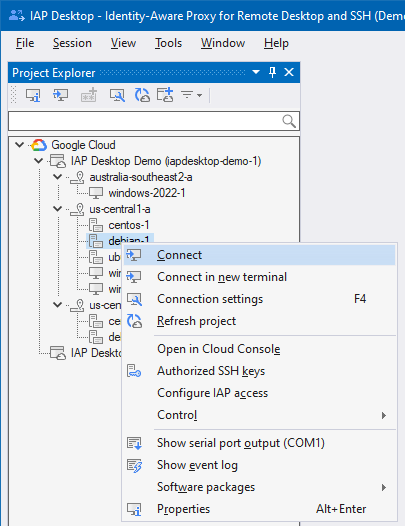Click the greyed-out credentials toolbar icon

tap(89, 95)
